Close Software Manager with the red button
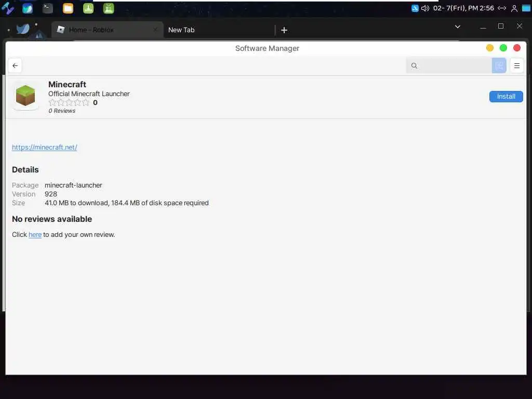This screenshot has width=532, height=399. [x=517, y=48]
